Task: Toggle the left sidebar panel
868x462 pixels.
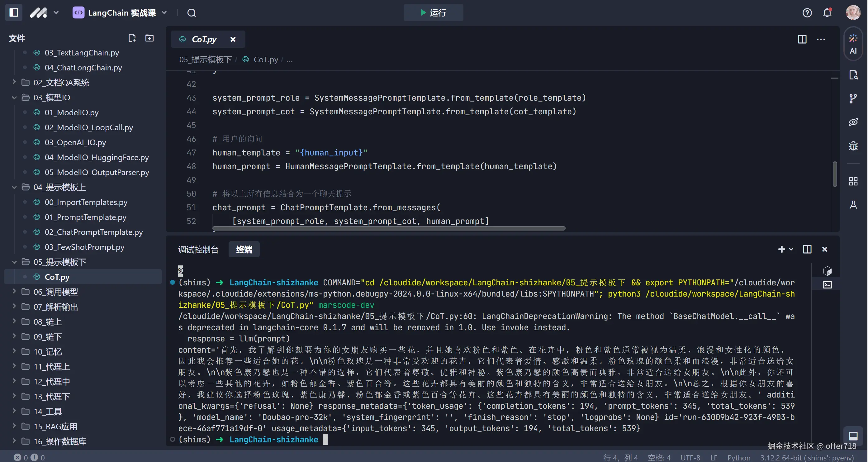Action: [x=13, y=13]
